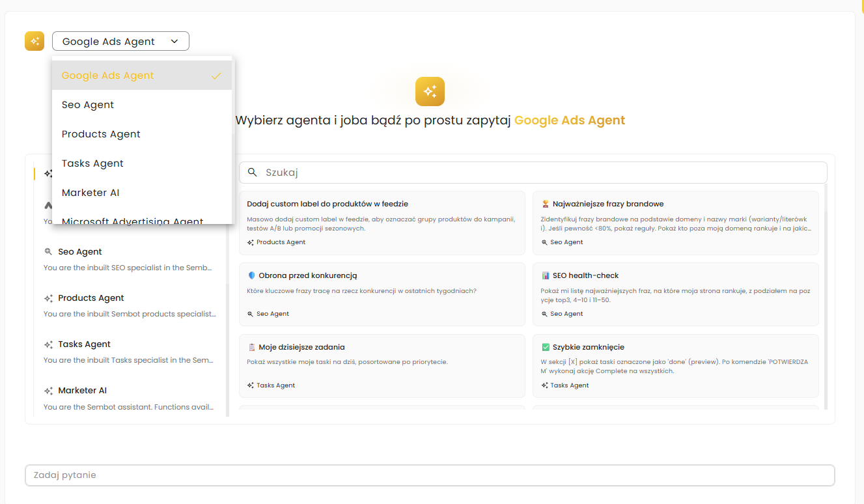Open the Marketer AI entry in the agent list
864x504 pixels.
[x=128, y=398]
